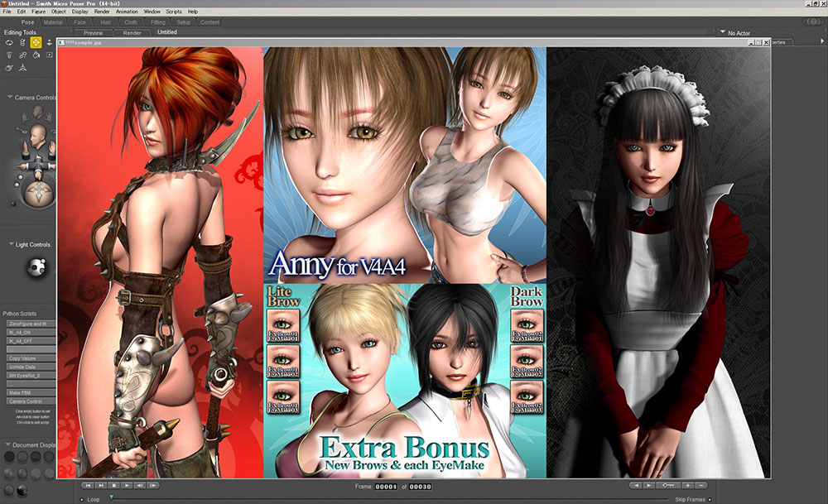Viewport: 828px width, 504px height.
Task: Toggle the Skip Frames option
Action: [710, 499]
